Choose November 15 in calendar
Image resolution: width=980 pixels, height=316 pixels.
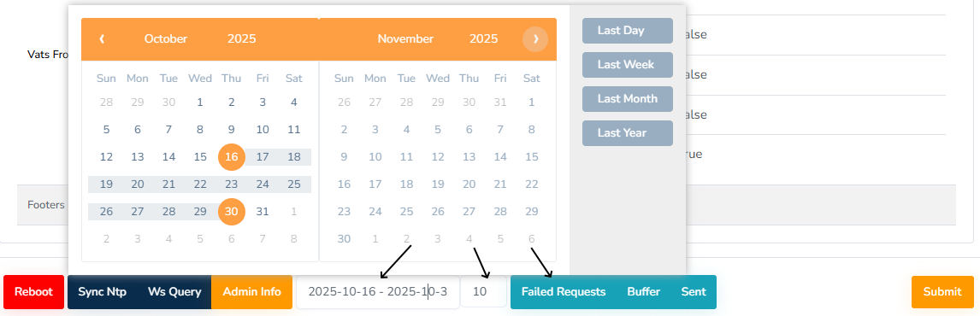click(x=531, y=157)
